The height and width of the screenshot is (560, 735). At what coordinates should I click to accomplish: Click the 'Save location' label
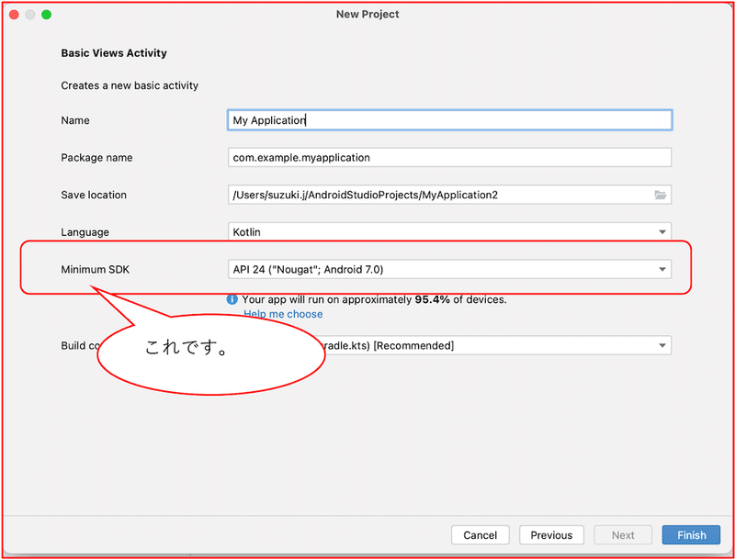click(94, 195)
